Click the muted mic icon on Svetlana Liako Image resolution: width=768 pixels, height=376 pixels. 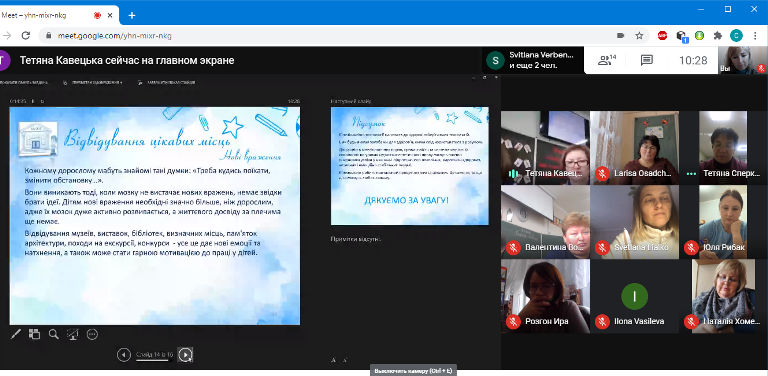click(602, 248)
